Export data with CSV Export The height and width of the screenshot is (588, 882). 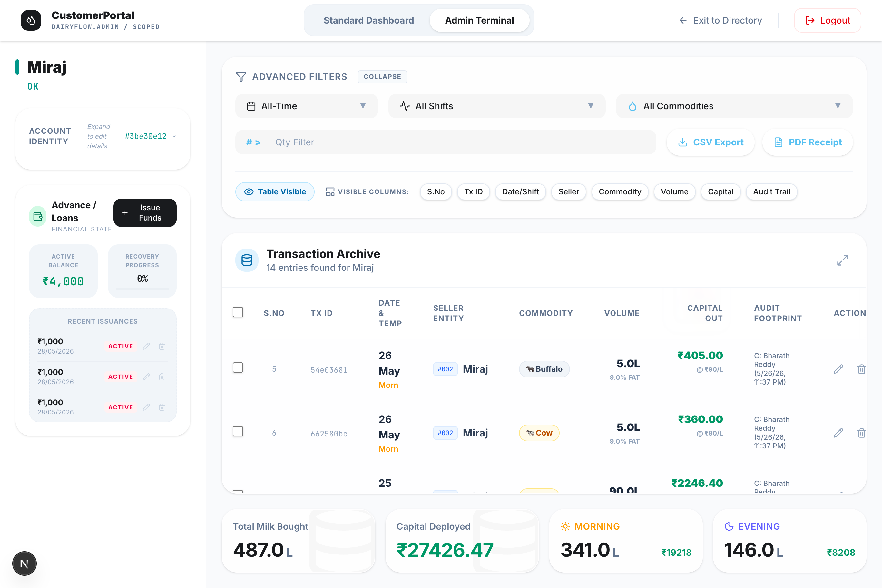pyautogui.click(x=710, y=142)
